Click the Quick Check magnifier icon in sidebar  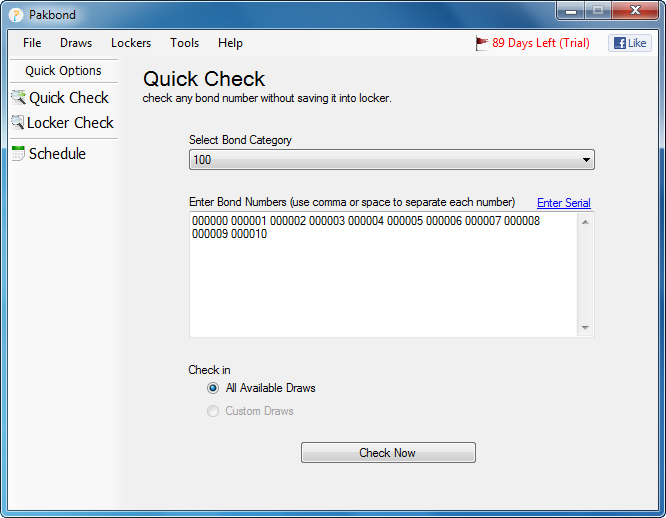(x=18, y=98)
